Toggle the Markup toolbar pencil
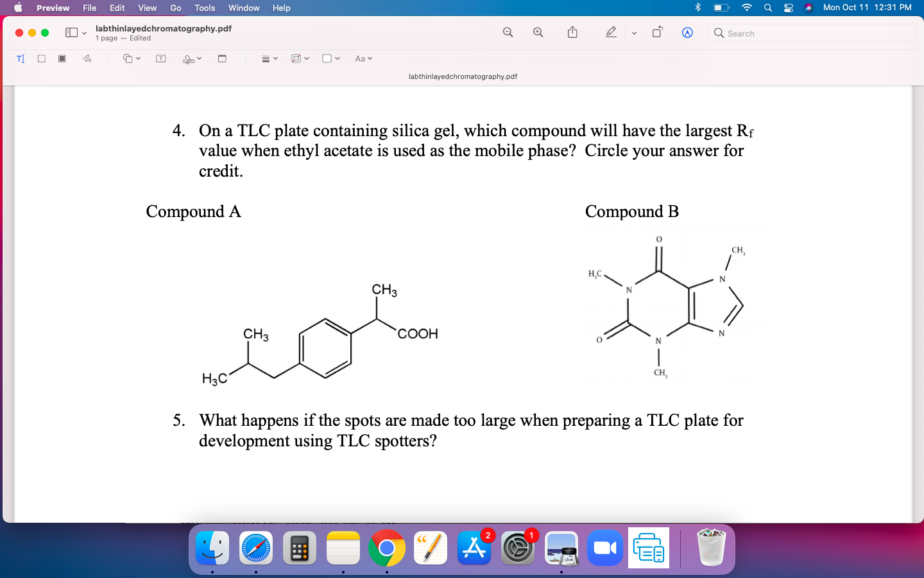 point(610,32)
